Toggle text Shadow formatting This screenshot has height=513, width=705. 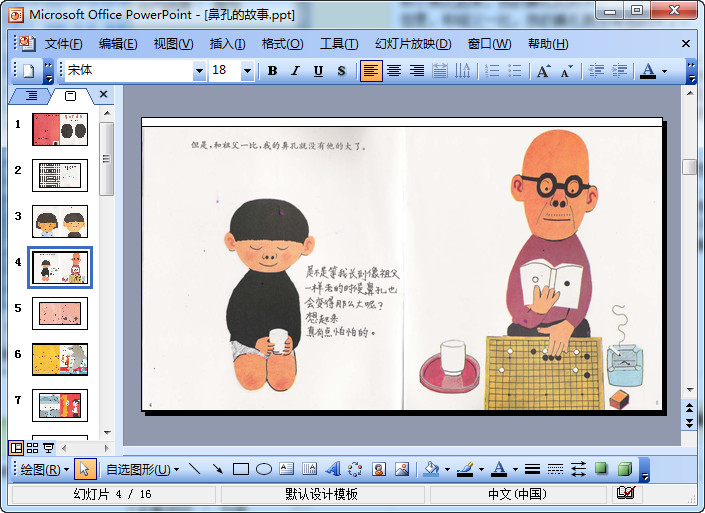341,71
